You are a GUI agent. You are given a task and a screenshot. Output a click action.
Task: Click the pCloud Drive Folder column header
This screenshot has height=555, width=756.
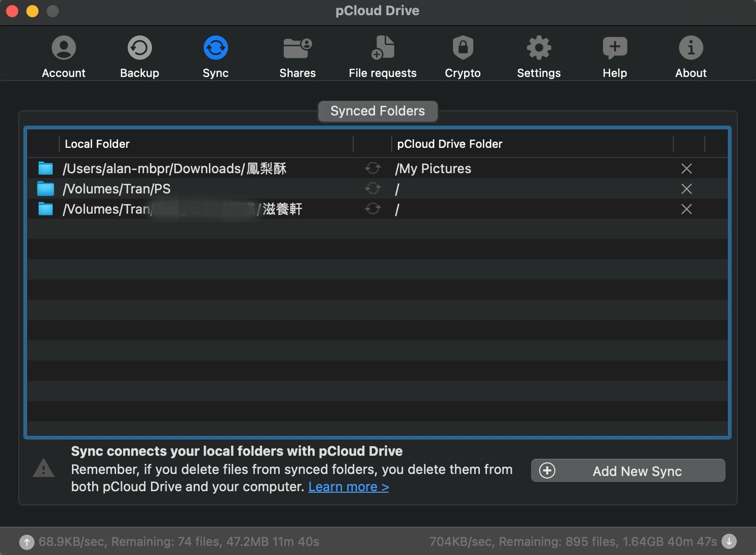(x=449, y=144)
